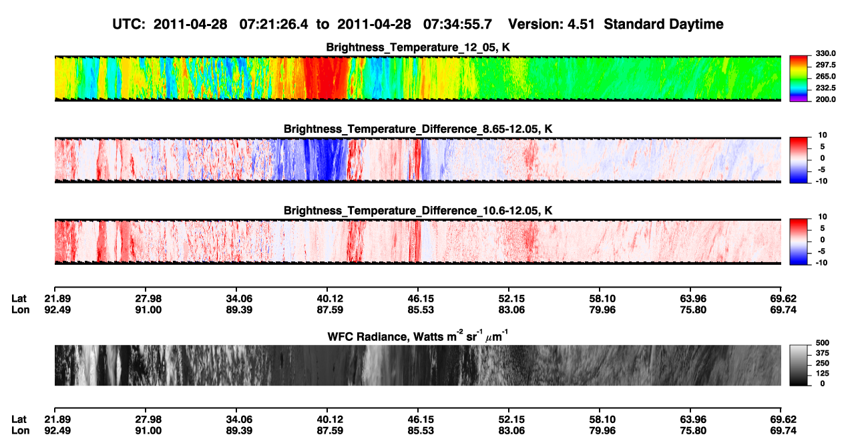
Task: Click the 'Brightness_Temperature_Difference_10.6-12.05, K' panel title
Action: [x=418, y=211]
